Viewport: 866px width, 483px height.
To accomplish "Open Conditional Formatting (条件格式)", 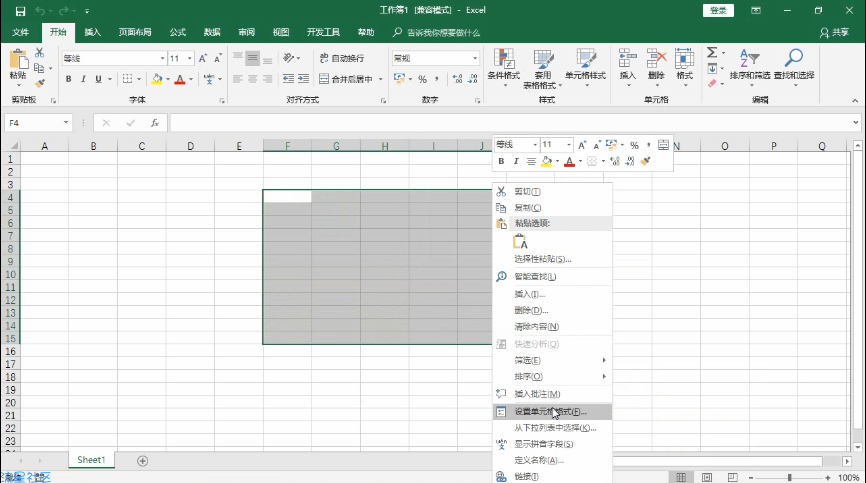I will [504, 65].
